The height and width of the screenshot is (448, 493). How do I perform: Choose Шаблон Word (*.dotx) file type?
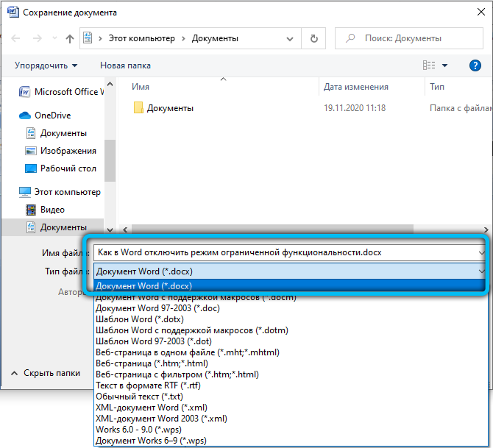[140, 319]
